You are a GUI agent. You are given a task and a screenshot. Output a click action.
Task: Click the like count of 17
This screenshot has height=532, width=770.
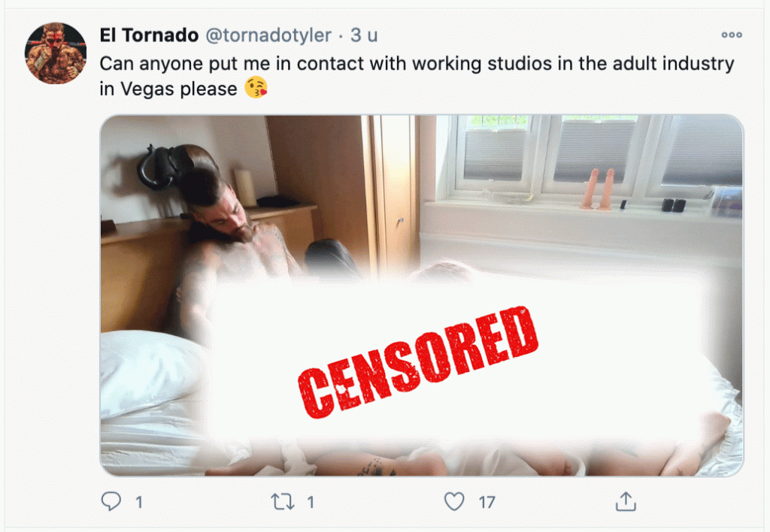pos(487,502)
